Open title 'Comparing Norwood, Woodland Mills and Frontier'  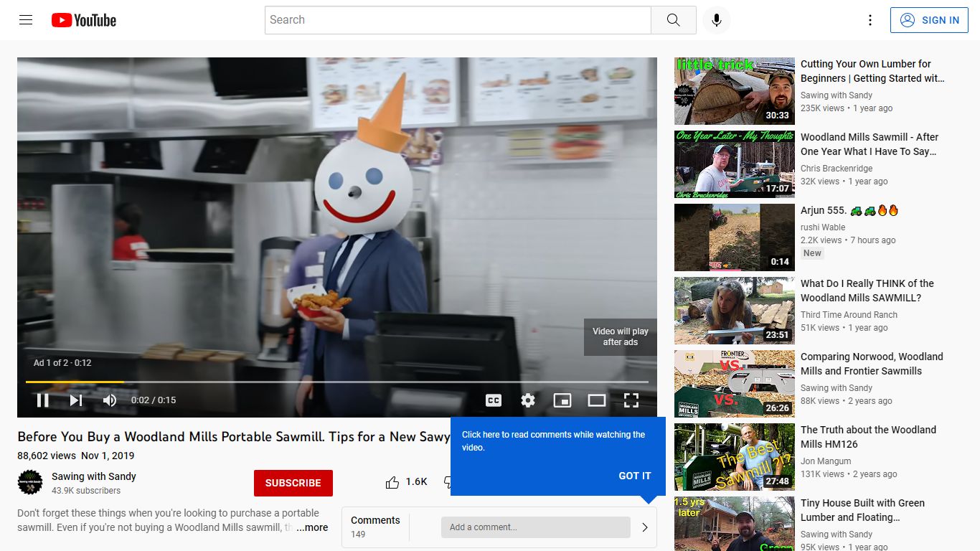coord(872,364)
